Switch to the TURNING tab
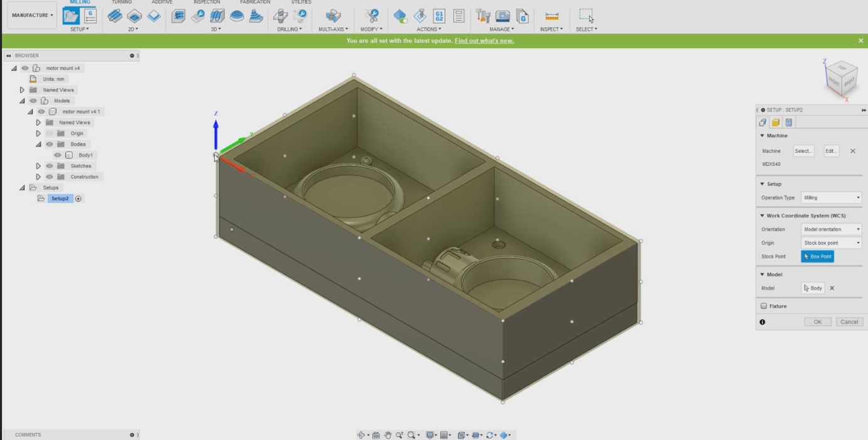Image resolution: width=868 pixels, height=440 pixels. [122, 3]
